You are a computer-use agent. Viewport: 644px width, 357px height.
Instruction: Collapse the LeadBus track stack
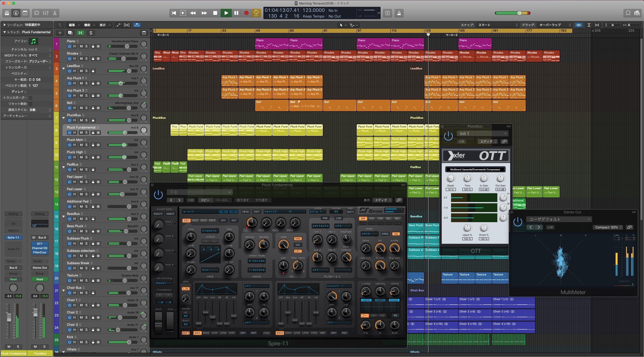pos(63,68)
